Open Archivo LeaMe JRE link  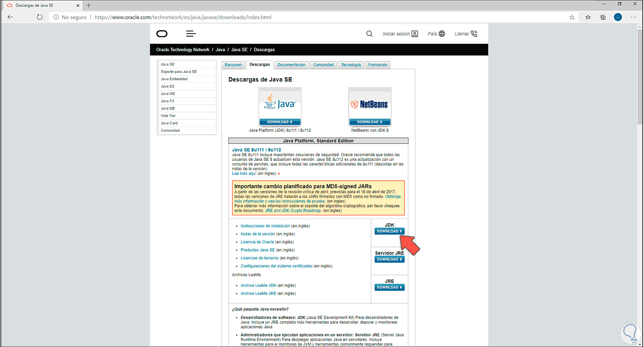click(258, 294)
